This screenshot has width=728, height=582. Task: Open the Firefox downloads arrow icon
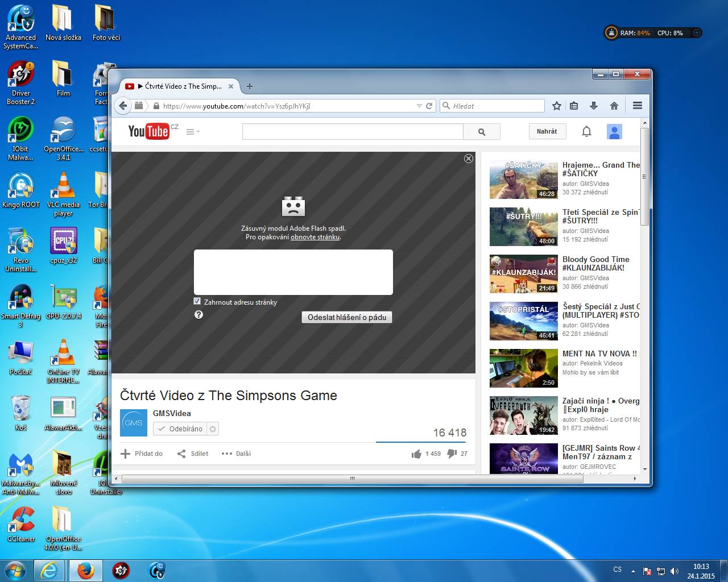point(594,106)
